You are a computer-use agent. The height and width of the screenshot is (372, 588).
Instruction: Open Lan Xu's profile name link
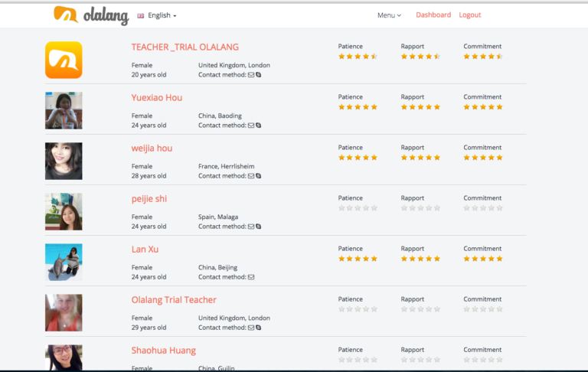145,249
